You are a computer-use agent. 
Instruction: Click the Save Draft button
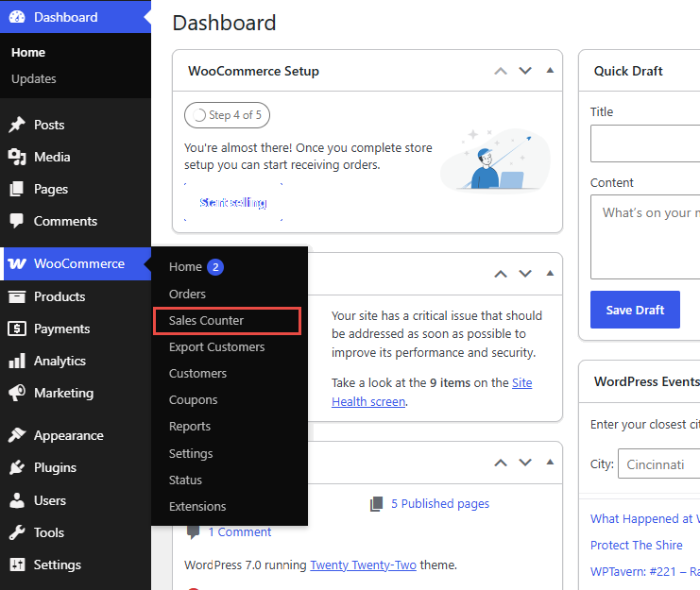pyautogui.click(x=635, y=310)
